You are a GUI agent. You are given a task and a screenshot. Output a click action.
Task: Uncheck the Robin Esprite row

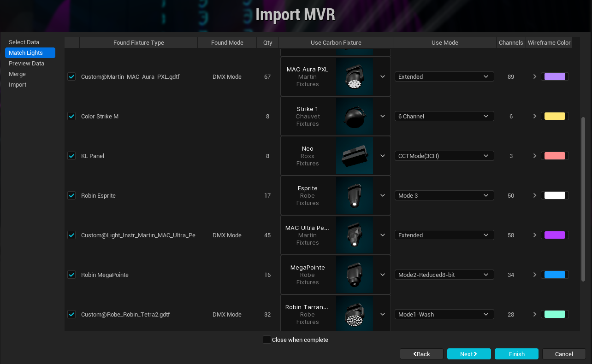click(x=71, y=195)
